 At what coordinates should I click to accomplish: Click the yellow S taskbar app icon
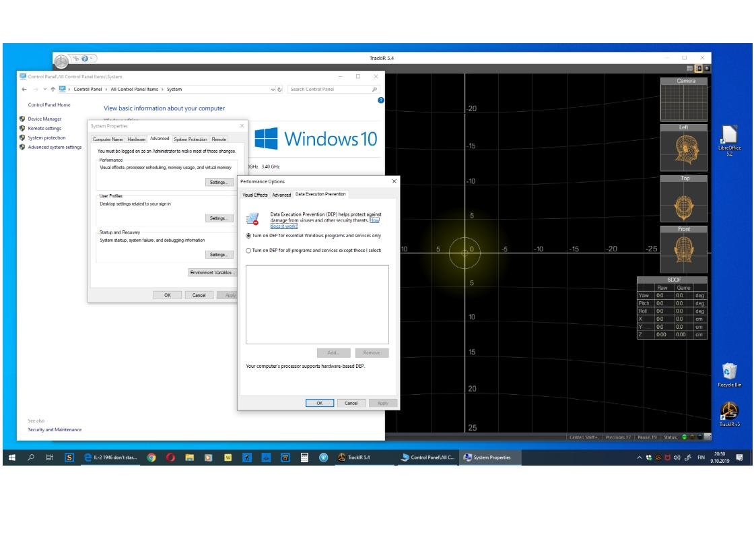coord(69,458)
